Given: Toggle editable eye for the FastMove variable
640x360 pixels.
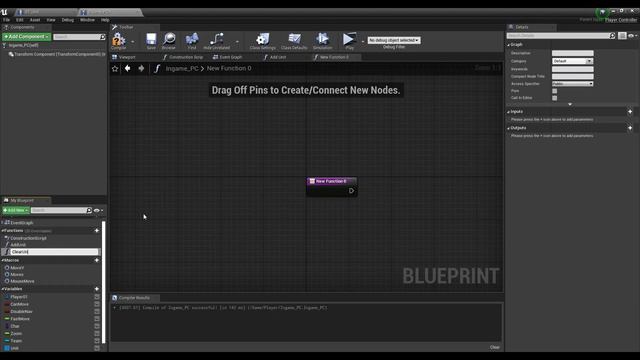Looking at the screenshot, I should click(x=97, y=319).
